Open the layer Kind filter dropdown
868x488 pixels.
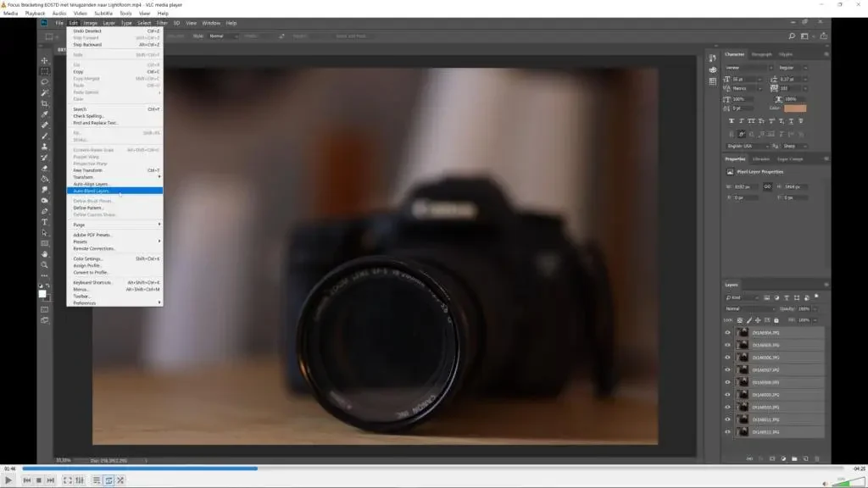click(x=742, y=297)
